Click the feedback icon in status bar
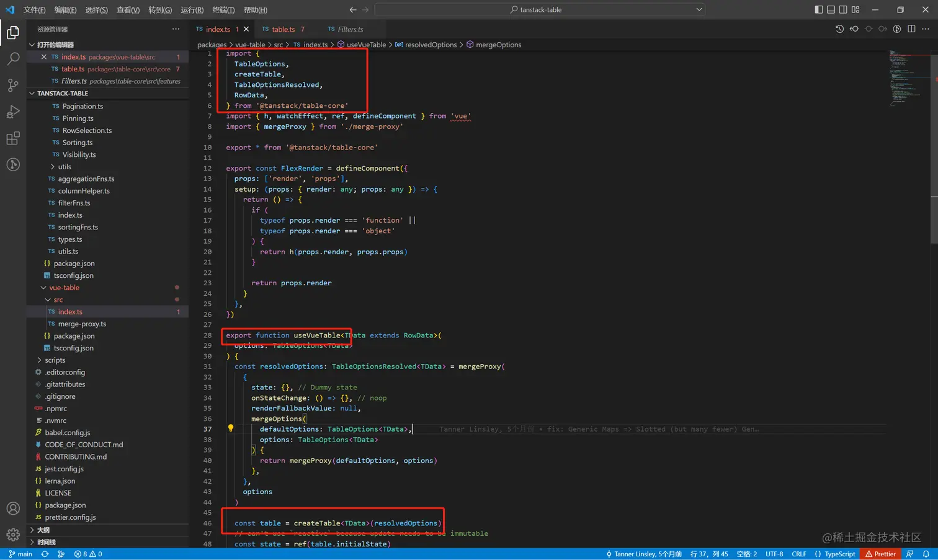 pyautogui.click(x=909, y=554)
